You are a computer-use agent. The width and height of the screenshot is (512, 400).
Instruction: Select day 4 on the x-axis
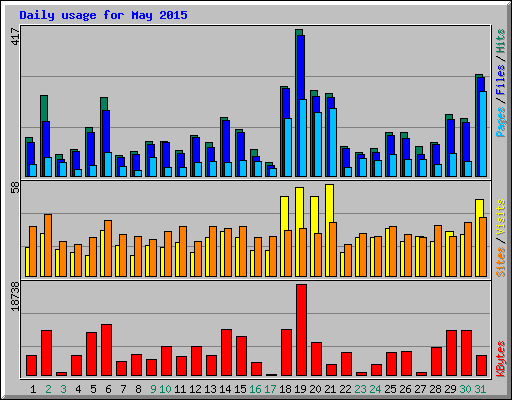coord(78,389)
